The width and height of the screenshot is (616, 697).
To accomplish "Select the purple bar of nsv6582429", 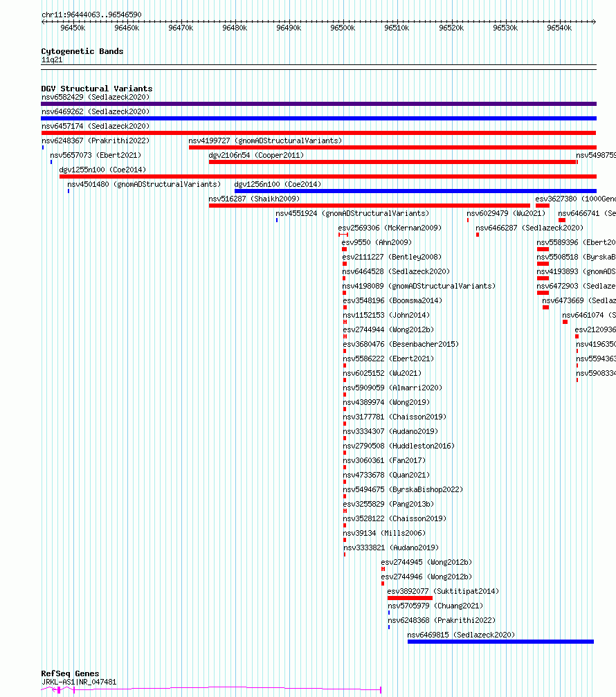I will click(x=318, y=104).
